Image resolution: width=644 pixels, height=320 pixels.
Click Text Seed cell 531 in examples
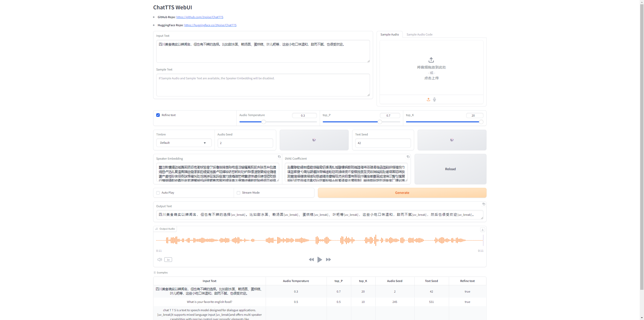click(x=431, y=302)
